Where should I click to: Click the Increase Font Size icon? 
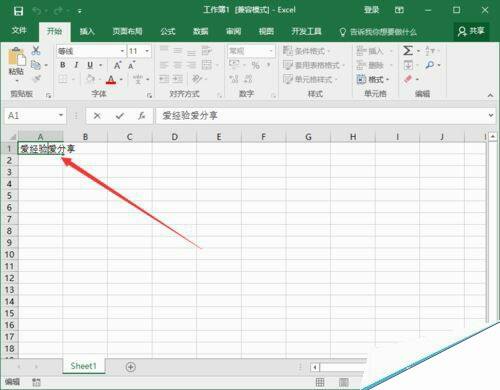point(118,65)
